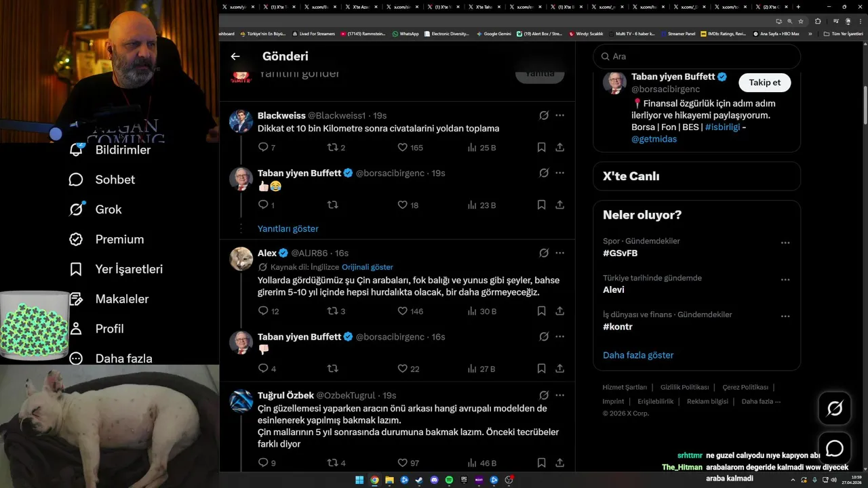
Task: Show more trends with Daha fazla göster
Action: click(638, 355)
